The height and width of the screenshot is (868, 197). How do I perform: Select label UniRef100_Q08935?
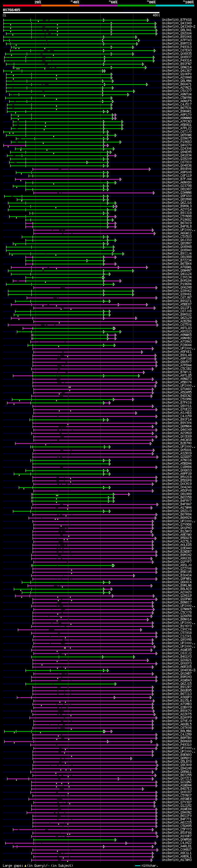(177, 54)
